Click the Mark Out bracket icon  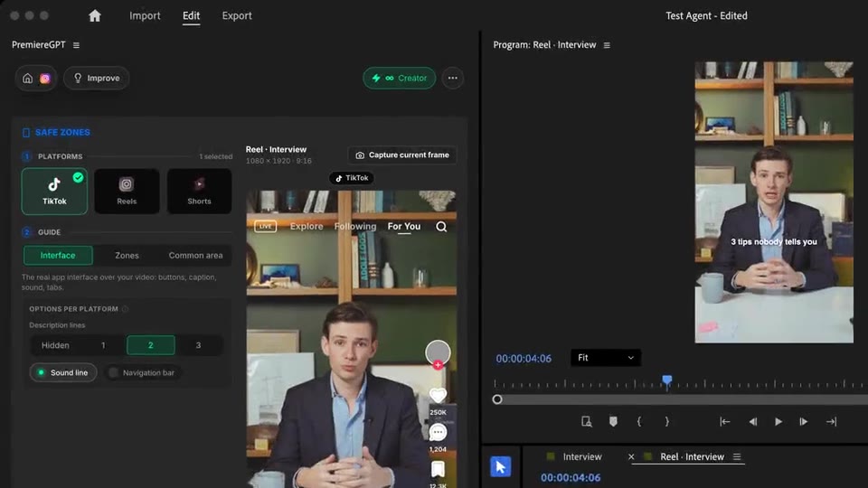point(666,422)
